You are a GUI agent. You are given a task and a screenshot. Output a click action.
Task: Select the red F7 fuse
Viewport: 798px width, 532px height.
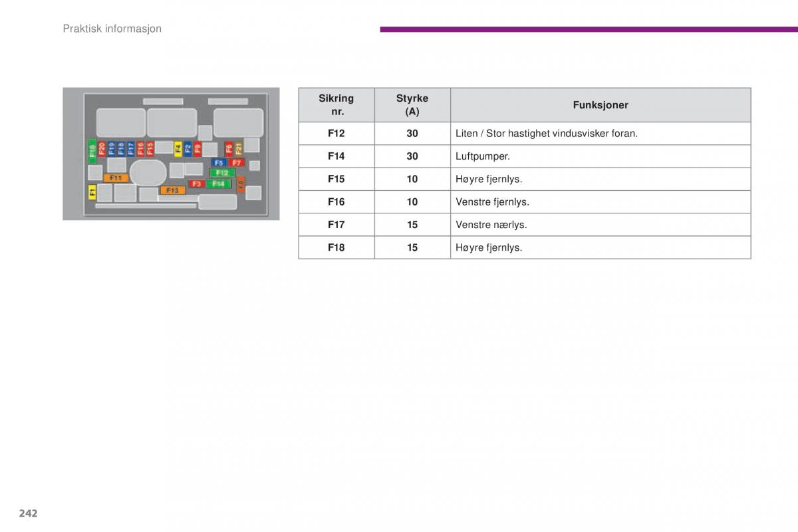(237, 162)
